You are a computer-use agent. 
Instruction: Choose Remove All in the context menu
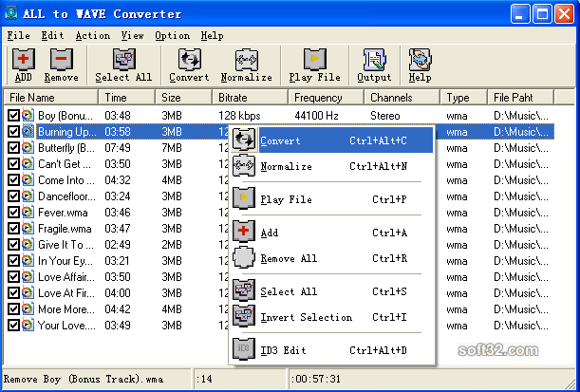coord(332,258)
